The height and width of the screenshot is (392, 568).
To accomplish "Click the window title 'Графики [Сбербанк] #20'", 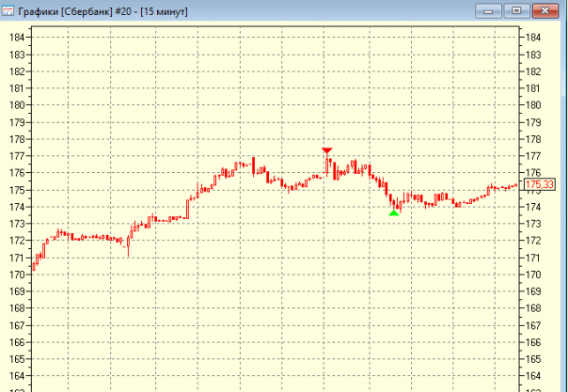I will click(x=103, y=10).
